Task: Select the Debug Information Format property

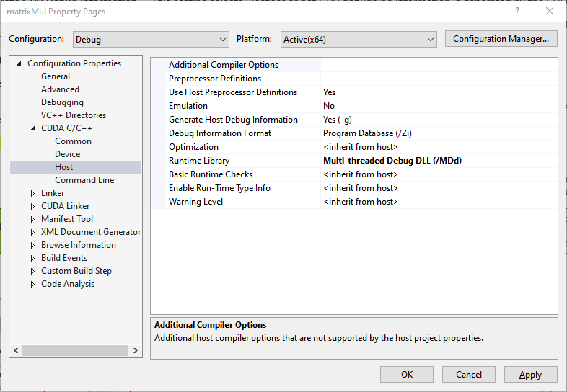Action: (220, 134)
